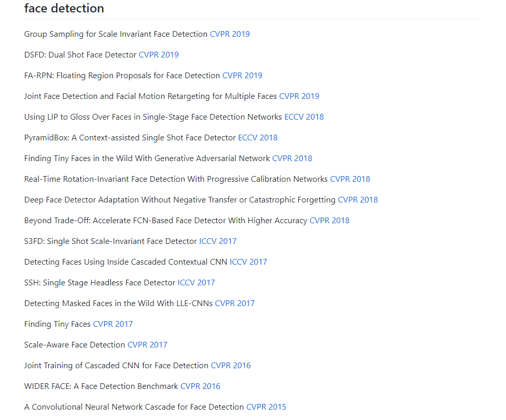Click CVPR 2019 link after Facial Motion Retargeting
506x420 pixels.
pos(299,96)
